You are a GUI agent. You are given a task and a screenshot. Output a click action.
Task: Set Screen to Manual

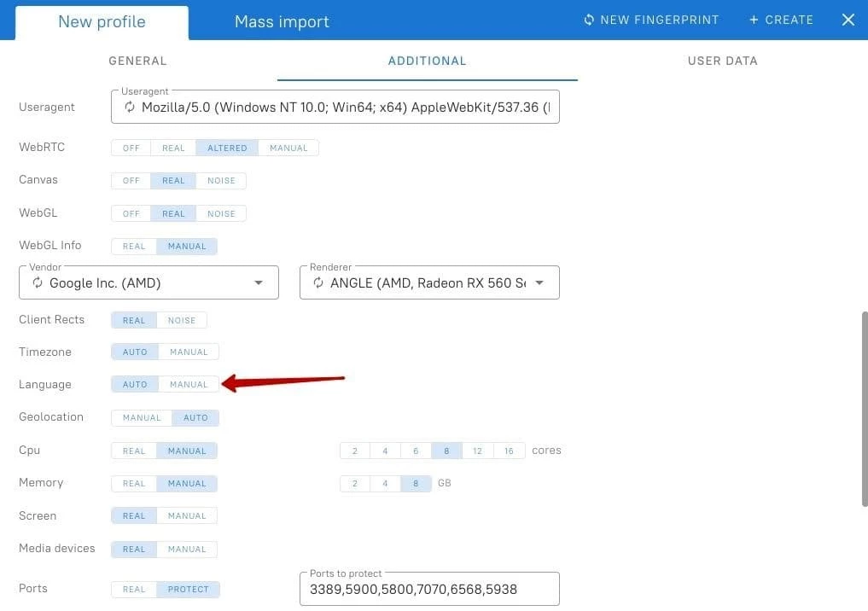pyautogui.click(x=187, y=515)
